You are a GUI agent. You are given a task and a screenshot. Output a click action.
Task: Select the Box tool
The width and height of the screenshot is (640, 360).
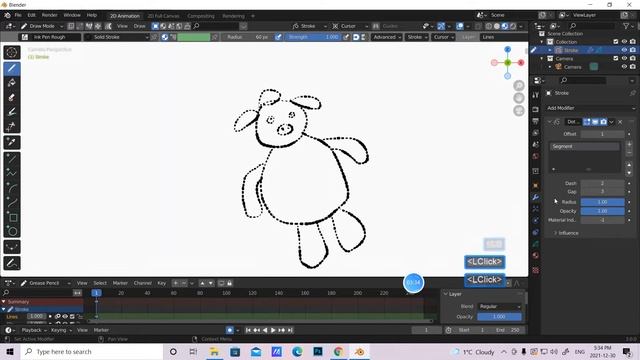click(x=12, y=217)
